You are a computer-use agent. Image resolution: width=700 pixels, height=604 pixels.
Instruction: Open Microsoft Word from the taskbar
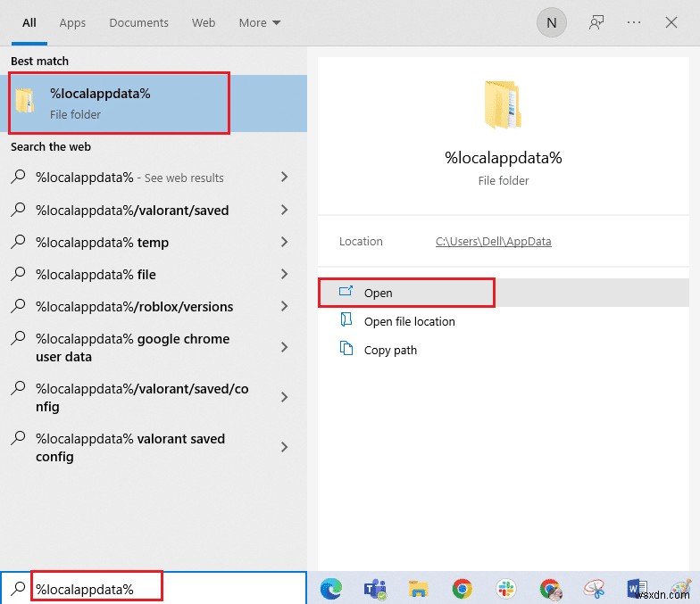pos(637,588)
